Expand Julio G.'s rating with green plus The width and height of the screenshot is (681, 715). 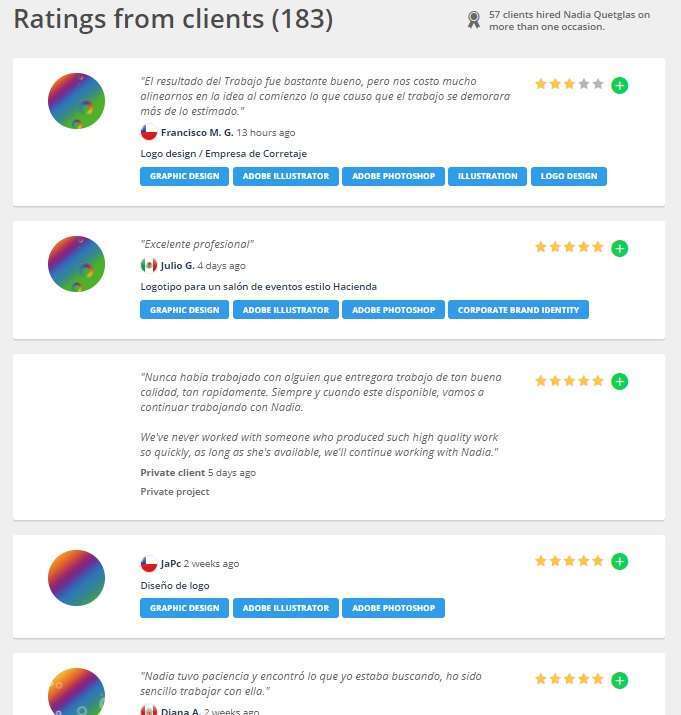coord(619,248)
